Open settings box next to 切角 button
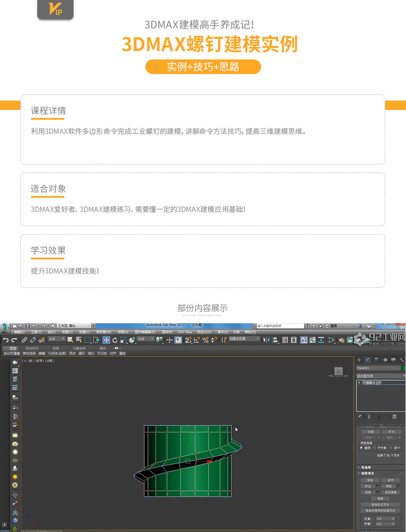The image size is (406, 532). pyautogui.click(x=378, y=492)
